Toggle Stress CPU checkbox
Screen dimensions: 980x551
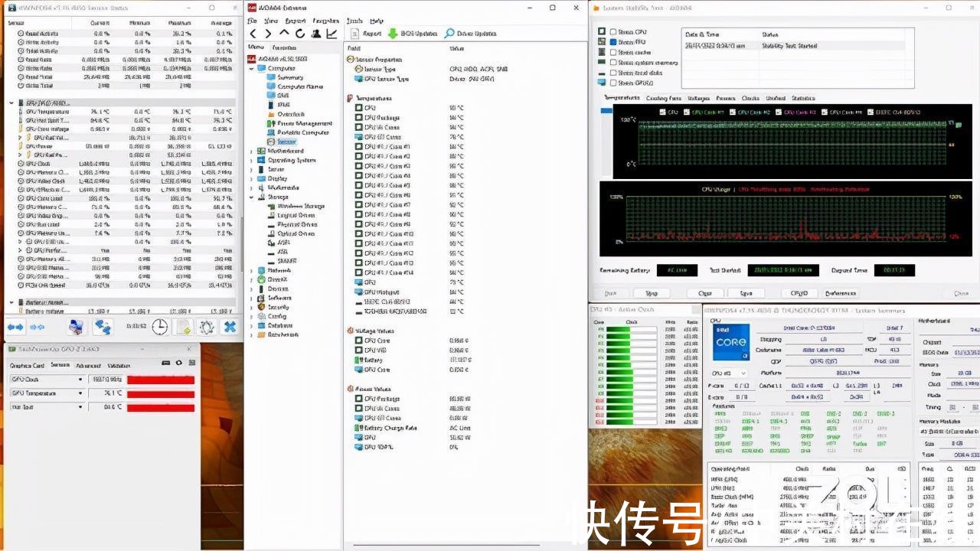tap(613, 32)
